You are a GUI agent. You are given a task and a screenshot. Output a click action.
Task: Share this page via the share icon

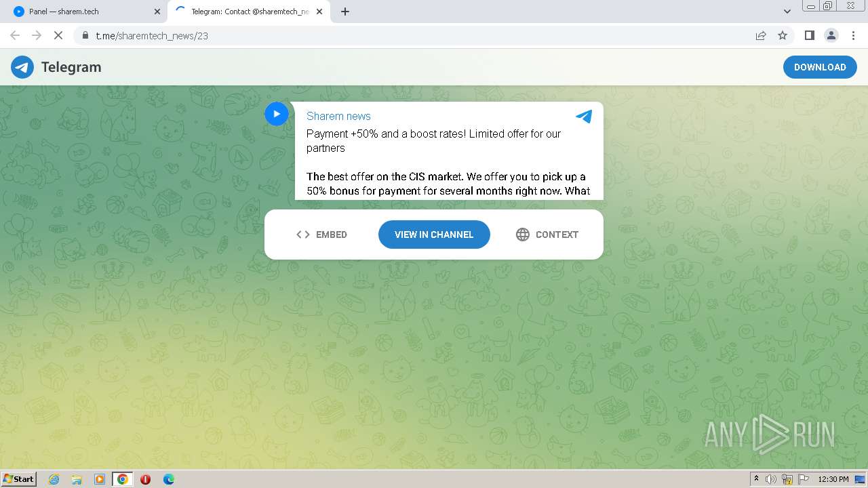tap(761, 35)
